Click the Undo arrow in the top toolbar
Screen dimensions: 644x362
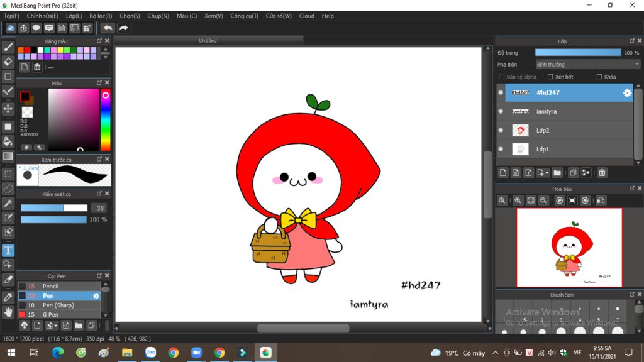pos(108,28)
